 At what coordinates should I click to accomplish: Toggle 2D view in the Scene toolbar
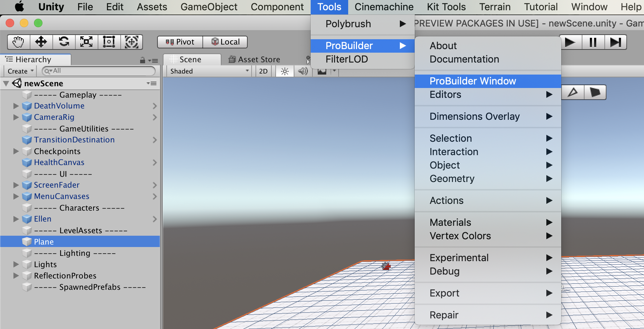click(263, 71)
